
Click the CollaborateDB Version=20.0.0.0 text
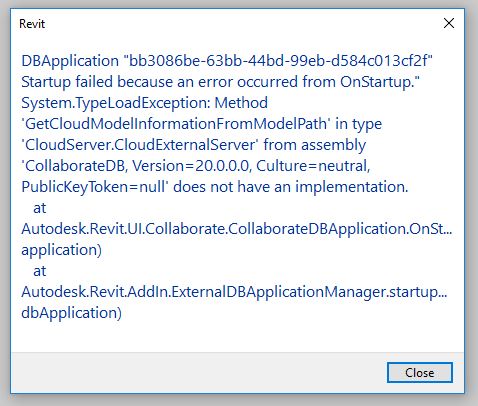[136, 166]
